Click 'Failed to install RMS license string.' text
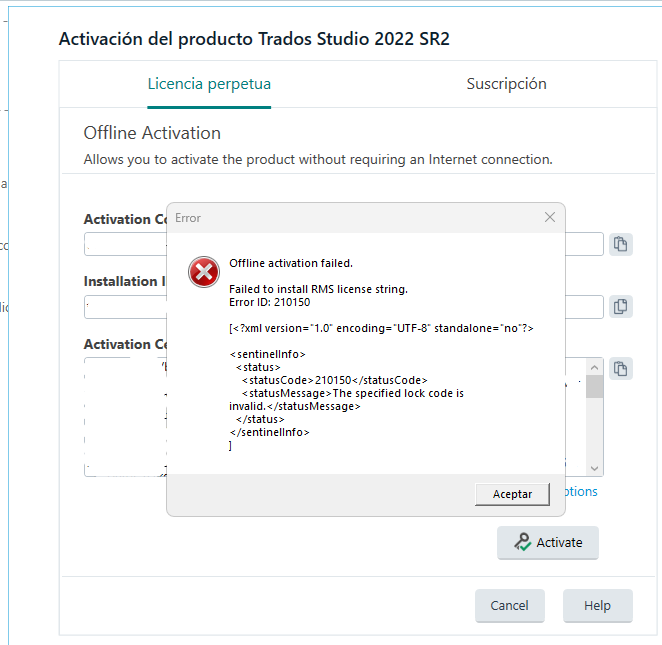The image size is (662, 645). (318, 289)
